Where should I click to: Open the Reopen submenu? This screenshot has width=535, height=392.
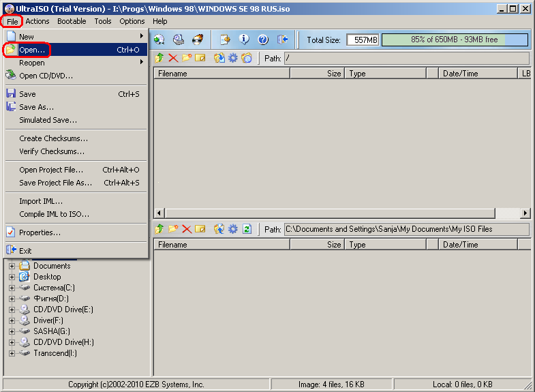point(76,63)
